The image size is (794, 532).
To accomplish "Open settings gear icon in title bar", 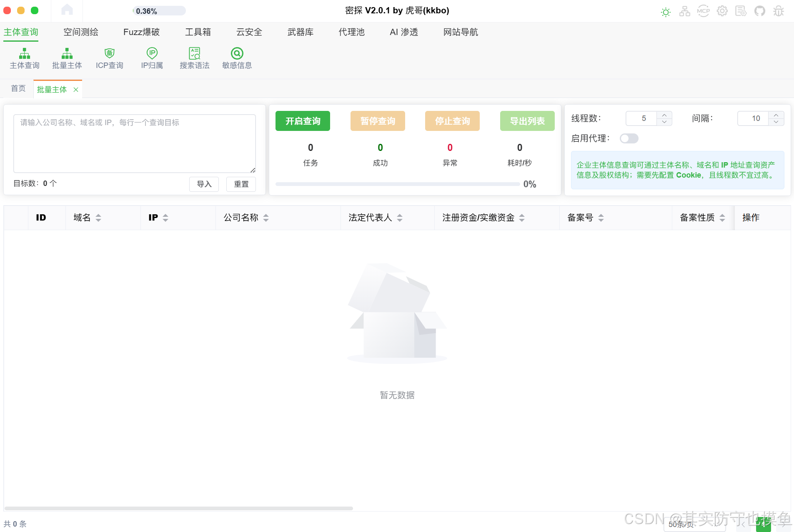I will (722, 11).
